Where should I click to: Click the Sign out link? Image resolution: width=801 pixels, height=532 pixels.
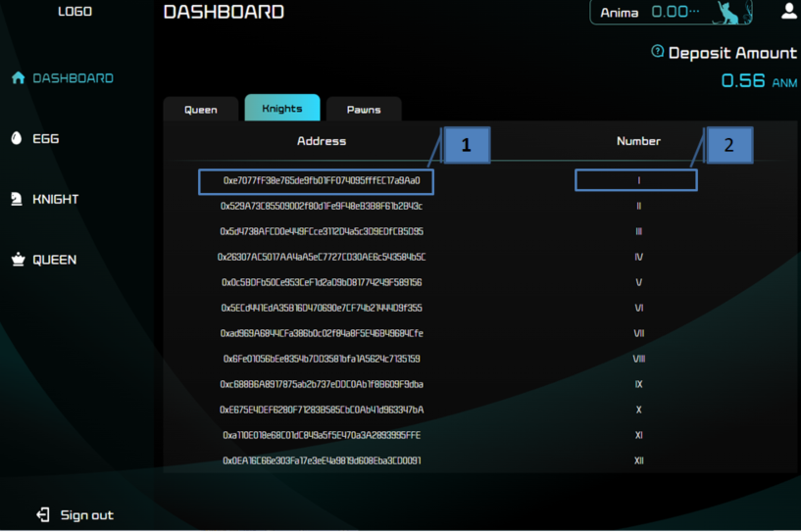pyautogui.click(x=87, y=515)
